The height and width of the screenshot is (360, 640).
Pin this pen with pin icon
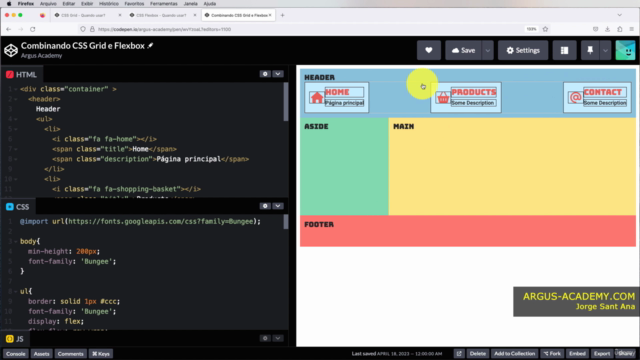(x=590, y=50)
